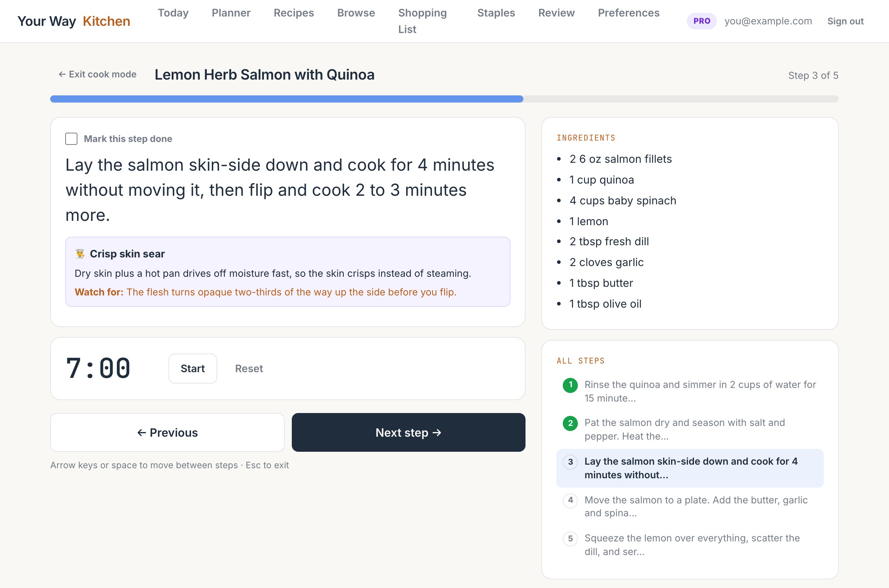Open the Review page

tap(556, 13)
